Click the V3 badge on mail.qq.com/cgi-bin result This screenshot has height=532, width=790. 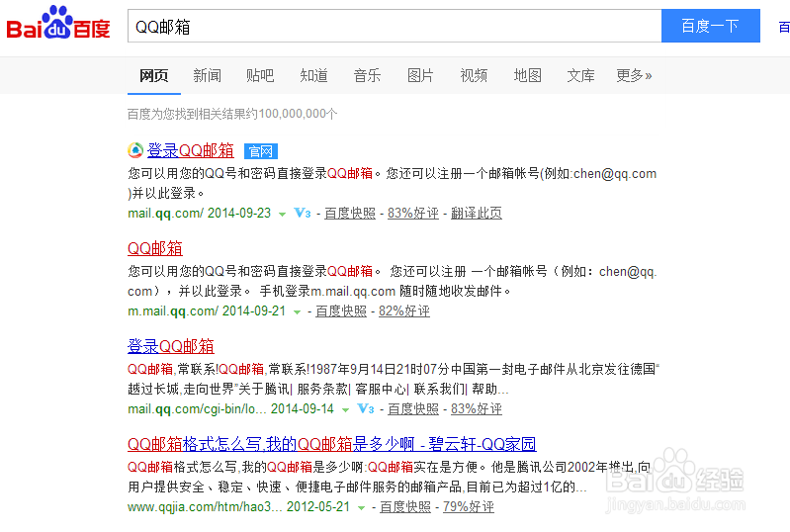(365, 408)
